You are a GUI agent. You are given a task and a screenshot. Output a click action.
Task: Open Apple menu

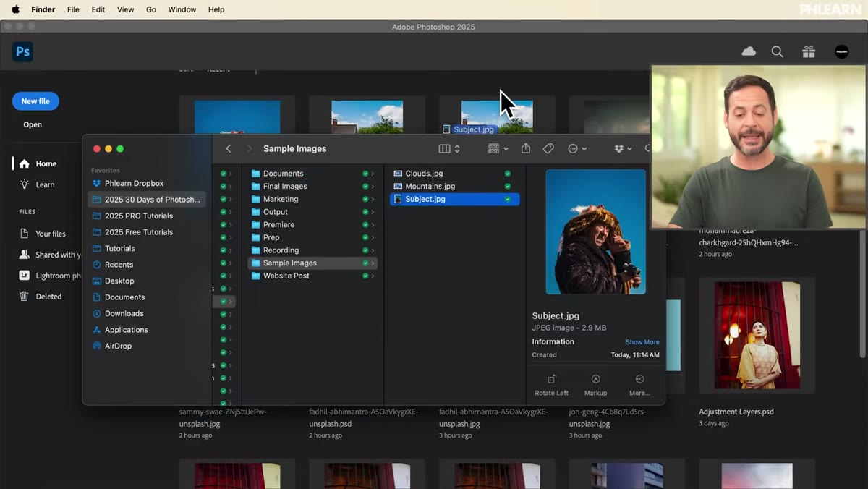click(15, 9)
